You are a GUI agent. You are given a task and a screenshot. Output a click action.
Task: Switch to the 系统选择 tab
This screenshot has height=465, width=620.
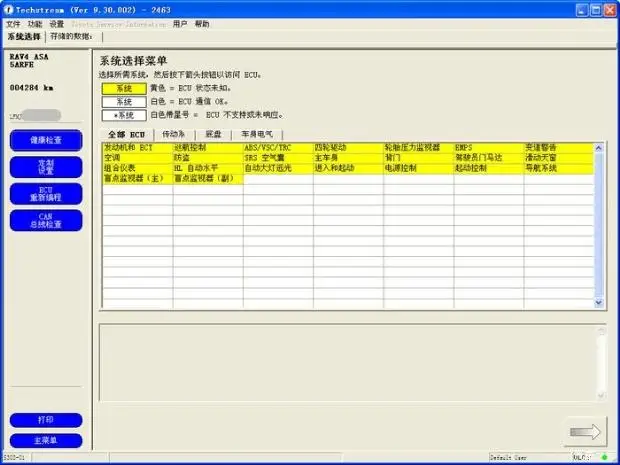tap(24, 37)
